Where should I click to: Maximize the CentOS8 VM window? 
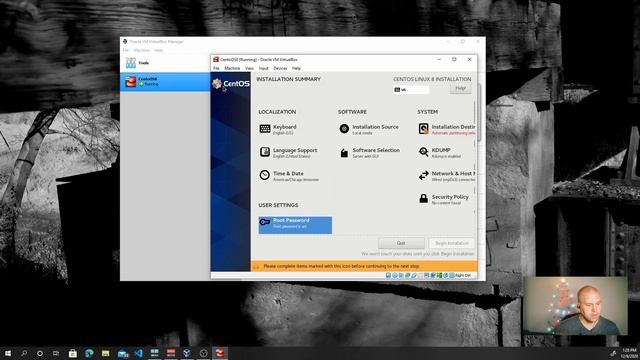pyautogui.click(x=454, y=60)
